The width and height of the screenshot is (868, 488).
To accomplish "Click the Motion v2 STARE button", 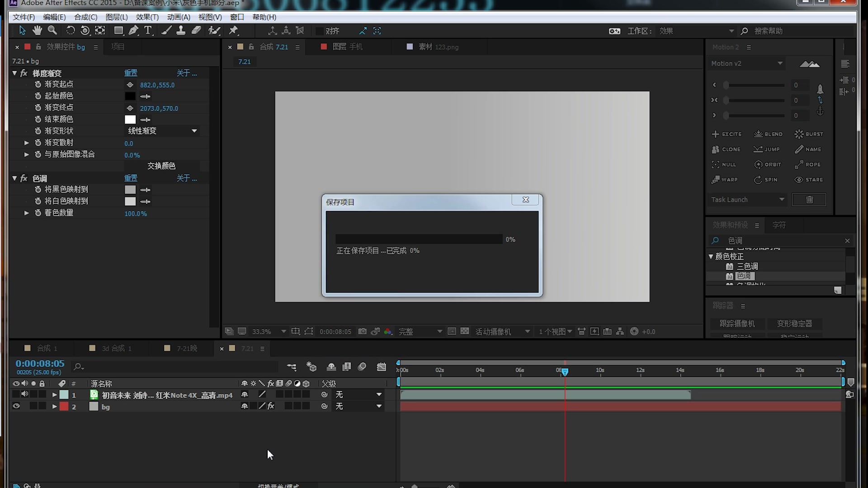I will [x=809, y=180].
